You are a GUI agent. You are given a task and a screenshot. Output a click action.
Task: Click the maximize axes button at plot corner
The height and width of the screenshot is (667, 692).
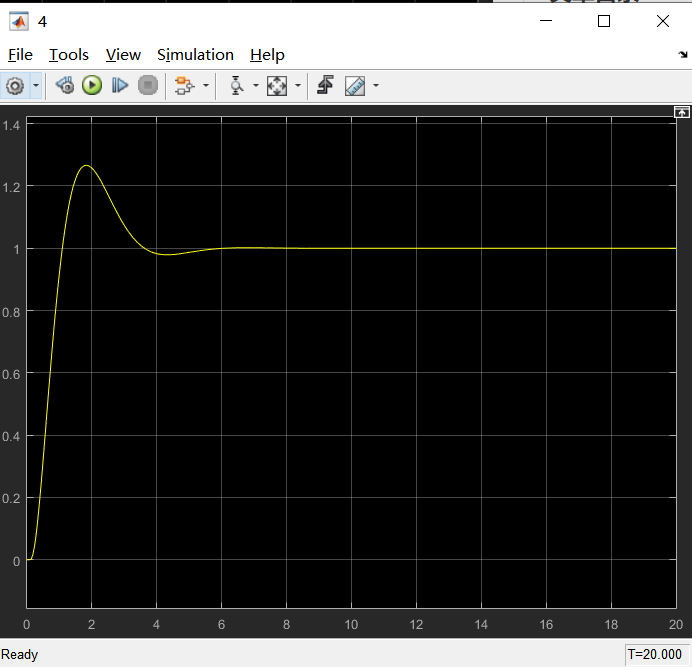[x=682, y=112]
